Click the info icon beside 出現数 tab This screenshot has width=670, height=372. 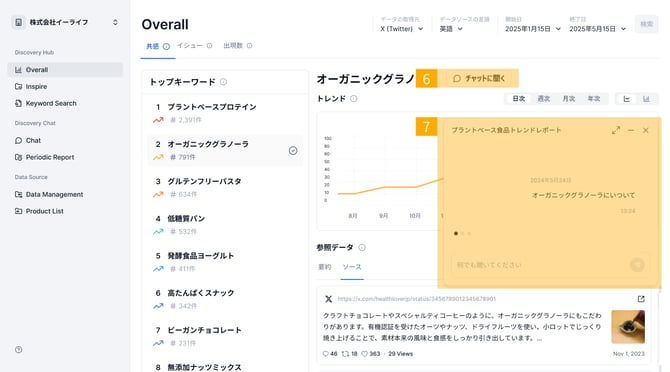point(250,46)
